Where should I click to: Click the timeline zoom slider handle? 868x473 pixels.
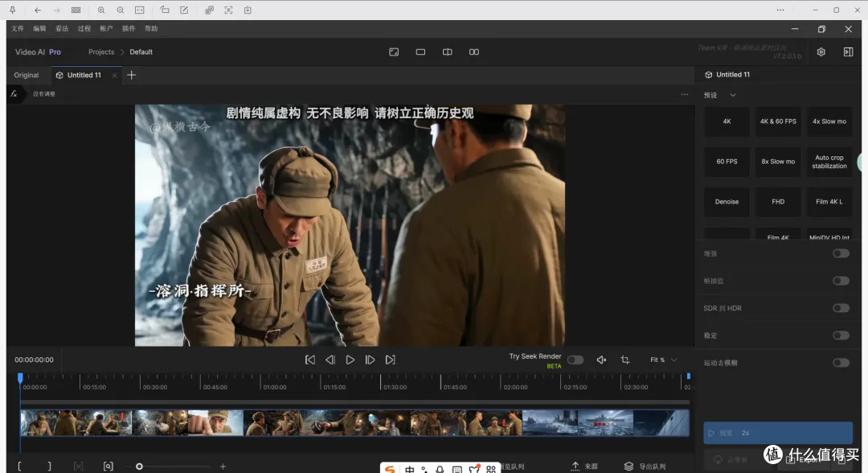pos(140,467)
